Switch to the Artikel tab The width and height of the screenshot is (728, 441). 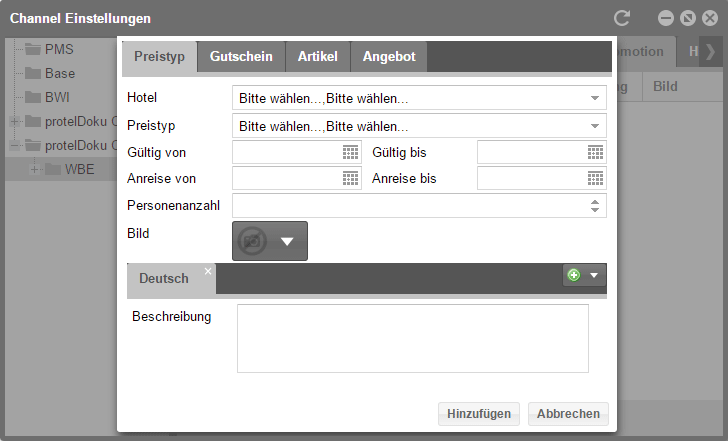coord(317,57)
